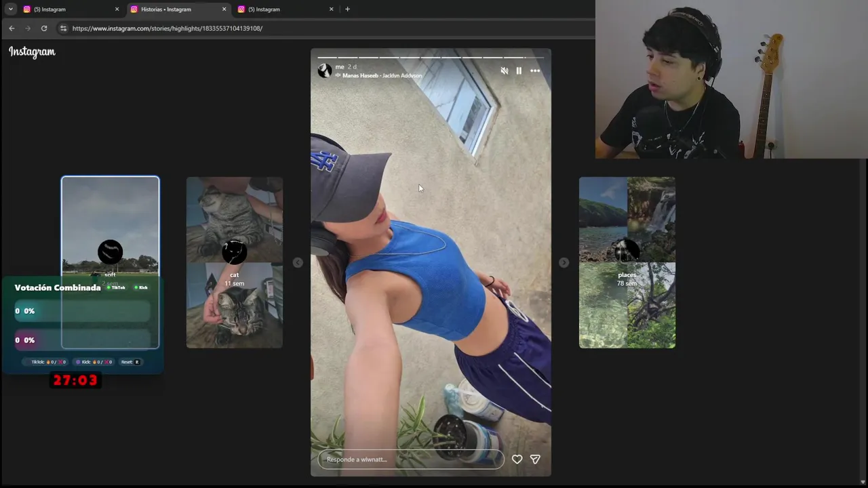Close the 'Historias • Instagram' tab
Viewport: 868px width, 488px height.
pos(224,9)
